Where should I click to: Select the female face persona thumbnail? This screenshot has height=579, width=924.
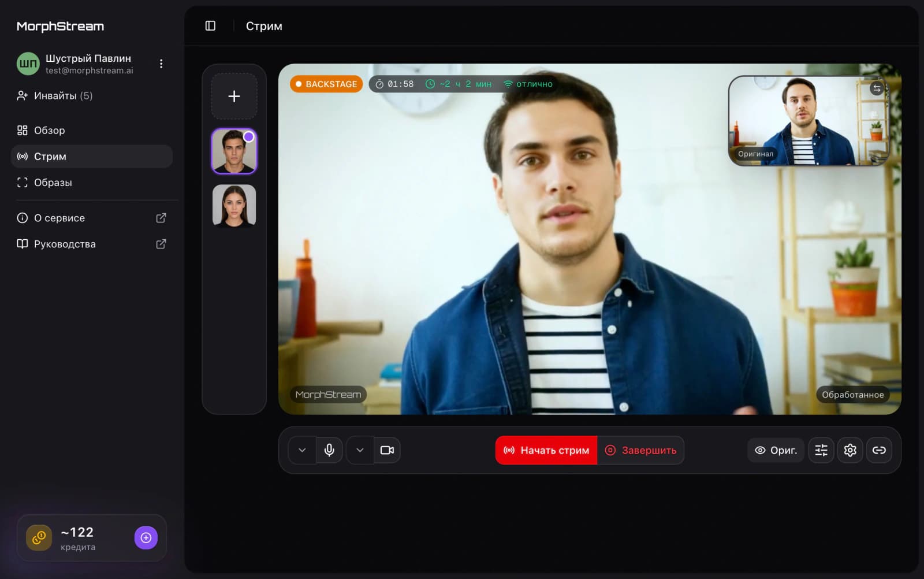pos(234,206)
